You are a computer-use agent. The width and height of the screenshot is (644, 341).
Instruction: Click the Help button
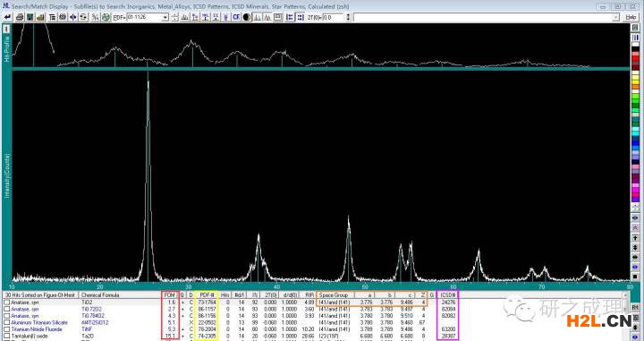[631, 17]
